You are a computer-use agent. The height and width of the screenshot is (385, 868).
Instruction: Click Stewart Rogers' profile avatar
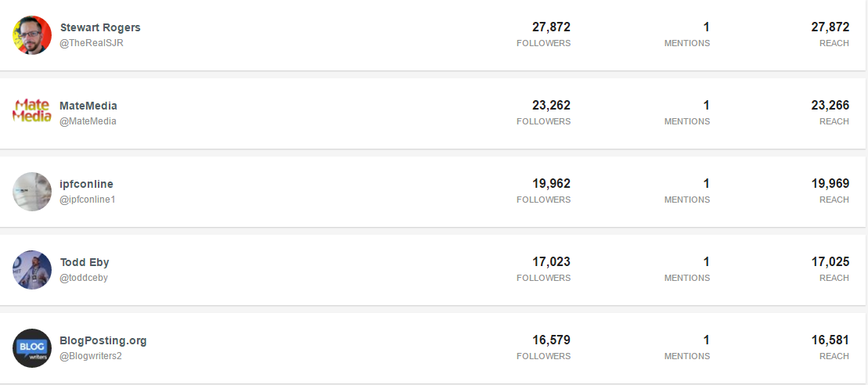32,35
